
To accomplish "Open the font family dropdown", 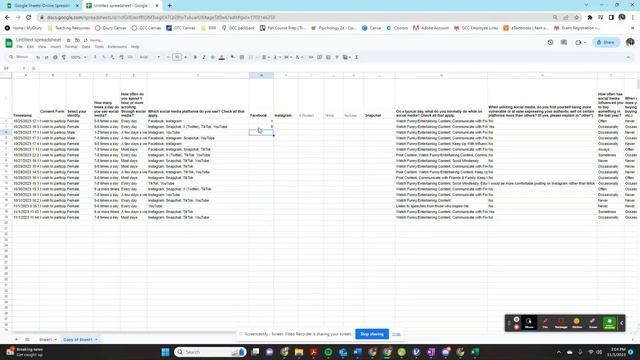I will [149, 58].
